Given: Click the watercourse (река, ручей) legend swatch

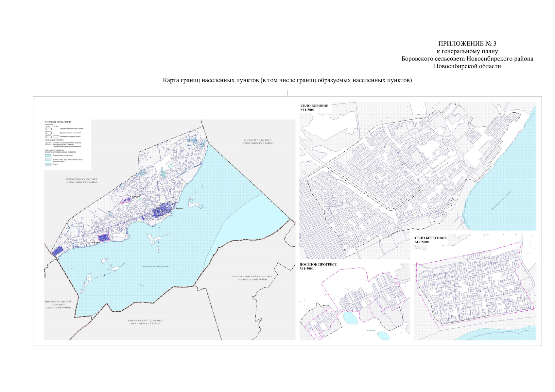Looking at the screenshot, I should (x=48, y=155).
